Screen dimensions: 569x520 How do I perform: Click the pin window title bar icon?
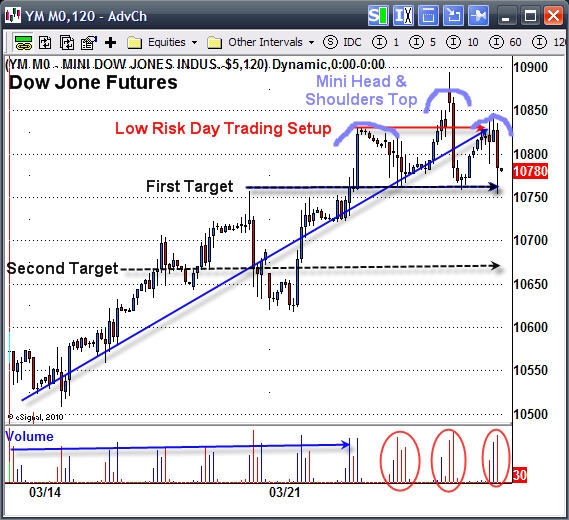coord(479,16)
